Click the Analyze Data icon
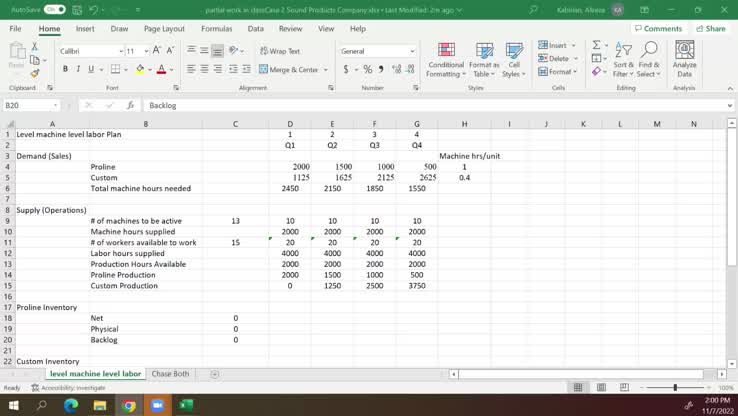This screenshot has width=738, height=416. point(684,60)
